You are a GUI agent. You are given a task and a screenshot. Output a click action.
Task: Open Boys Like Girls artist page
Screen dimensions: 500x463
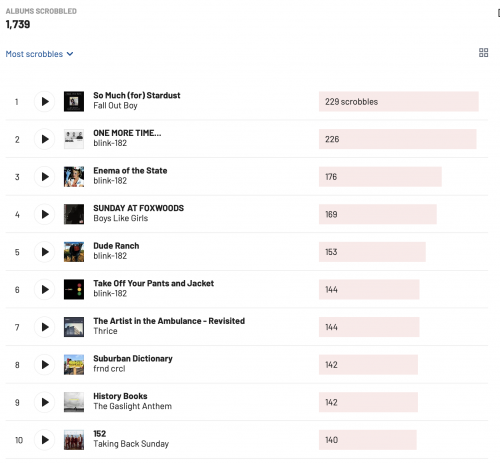(x=121, y=218)
